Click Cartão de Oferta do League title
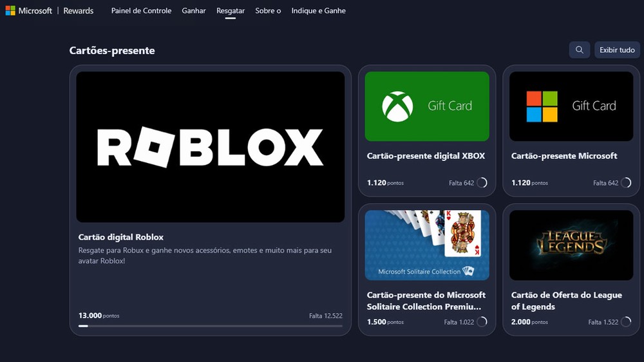The image size is (644, 362). 566,301
